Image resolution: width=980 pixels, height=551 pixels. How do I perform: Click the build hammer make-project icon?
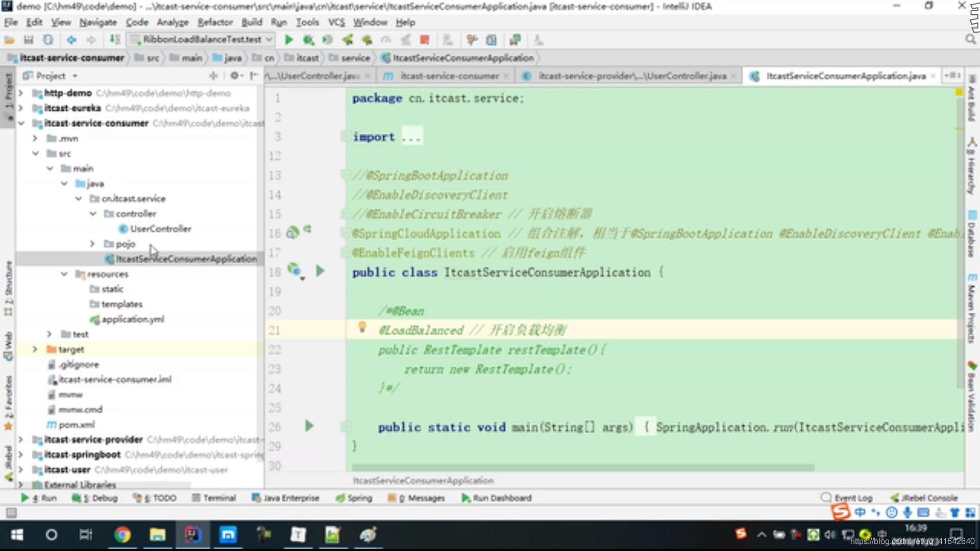[x=115, y=40]
